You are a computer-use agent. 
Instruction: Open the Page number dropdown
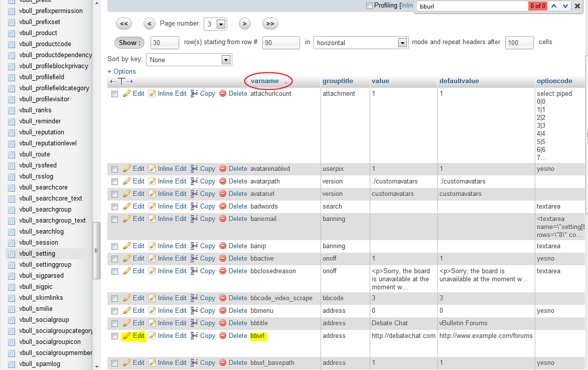[x=215, y=24]
